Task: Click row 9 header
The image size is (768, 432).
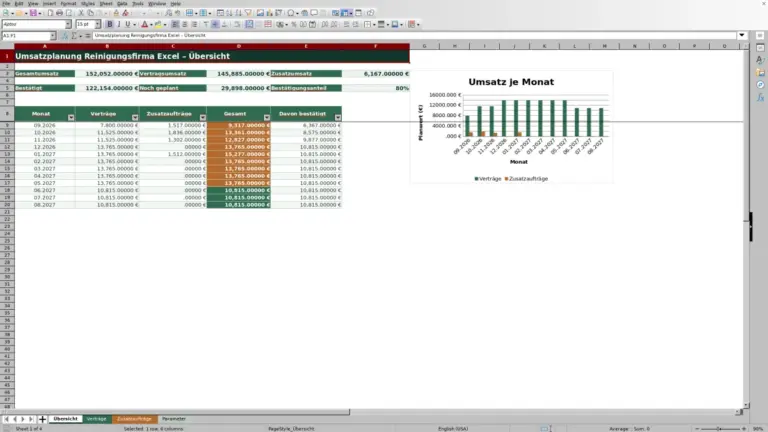Action: click(x=7, y=125)
